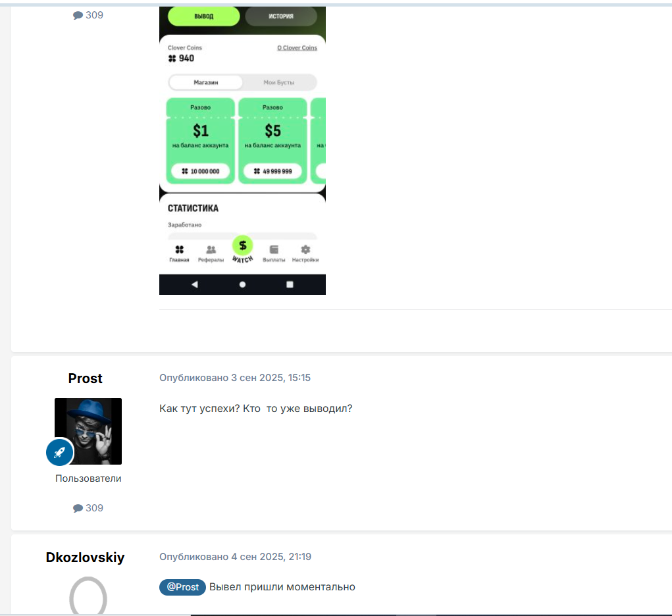Click the Главная clover icon
The width and height of the screenshot is (672, 616).
pos(179,249)
